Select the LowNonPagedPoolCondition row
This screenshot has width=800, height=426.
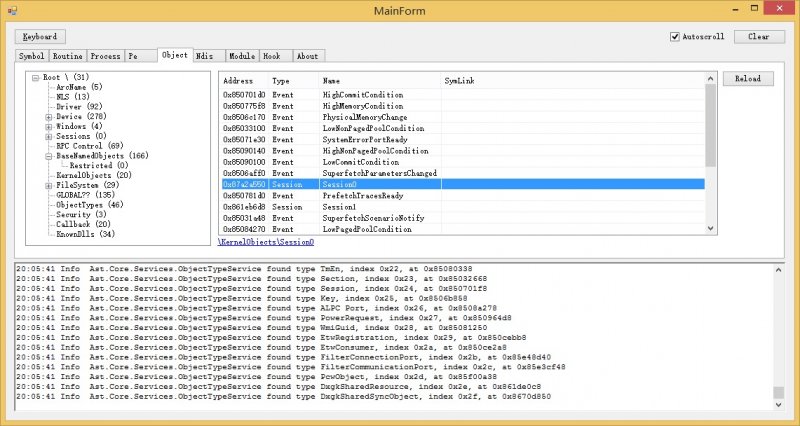pos(462,129)
